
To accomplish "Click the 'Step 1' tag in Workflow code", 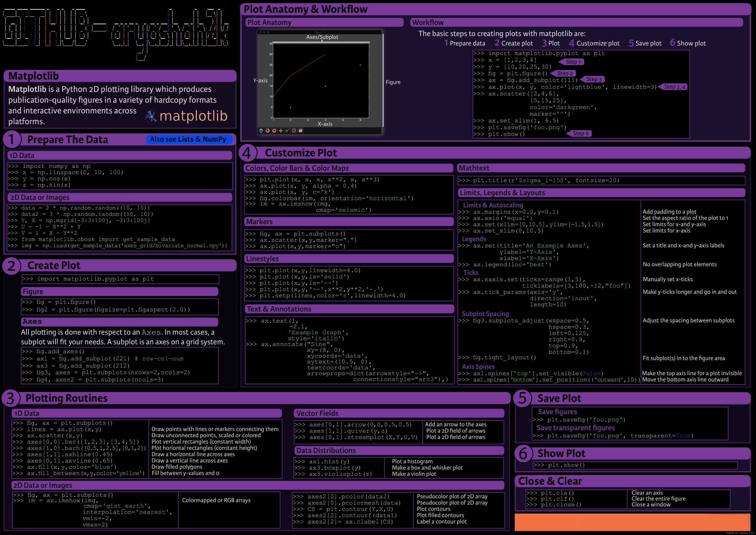I will coord(571,62).
